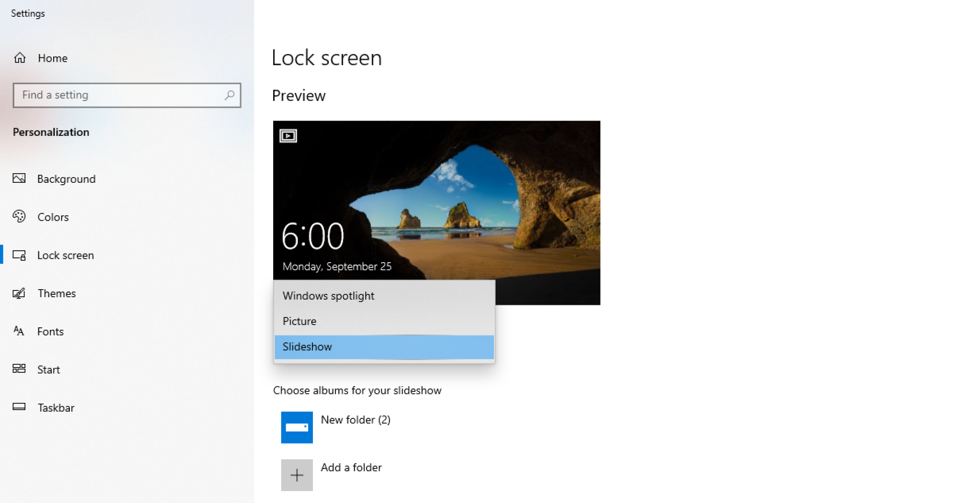Open Themes settings via its icon
The width and height of the screenshot is (980, 503).
click(x=19, y=293)
